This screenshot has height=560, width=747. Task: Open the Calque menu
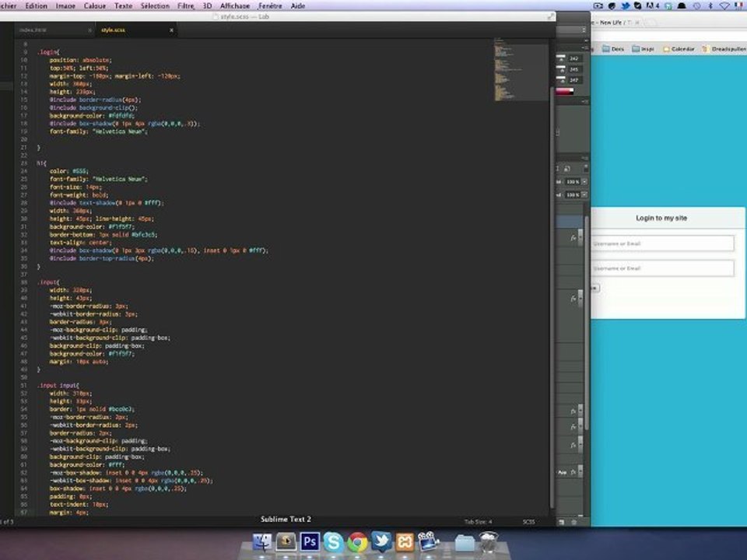click(x=95, y=5)
